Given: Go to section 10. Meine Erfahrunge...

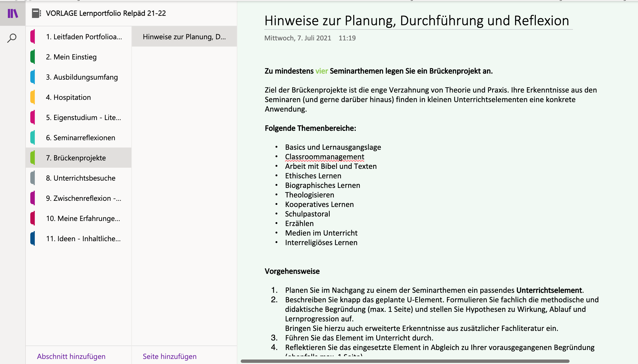Looking at the screenshot, I should (83, 218).
